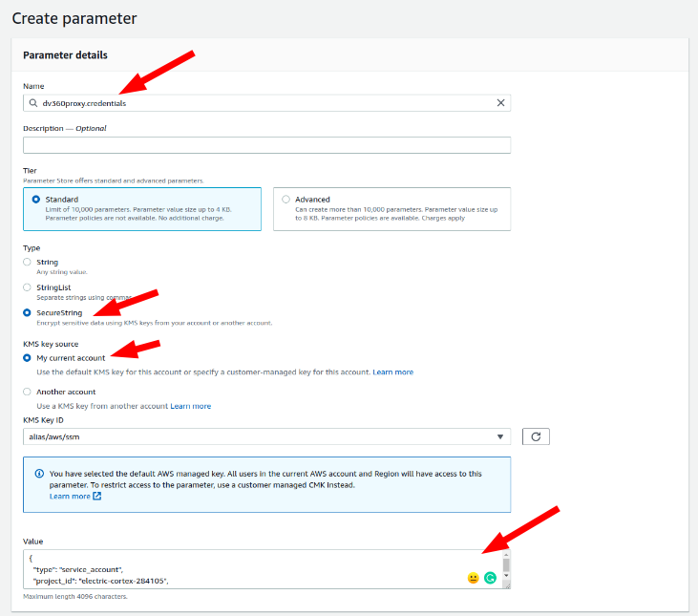Click the yellow emoji icon in the Value box

pyautogui.click(x=474, y=578)
